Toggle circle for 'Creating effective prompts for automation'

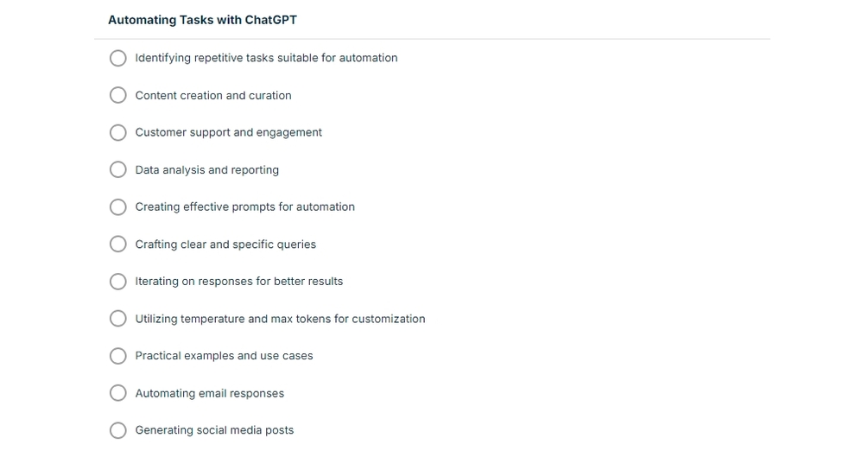(x=118, y=207)
